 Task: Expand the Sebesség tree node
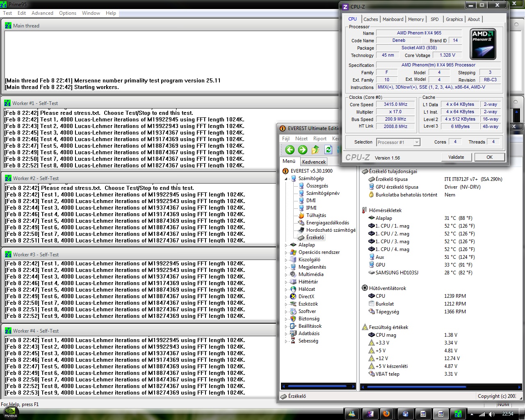[x=286, y=341]
